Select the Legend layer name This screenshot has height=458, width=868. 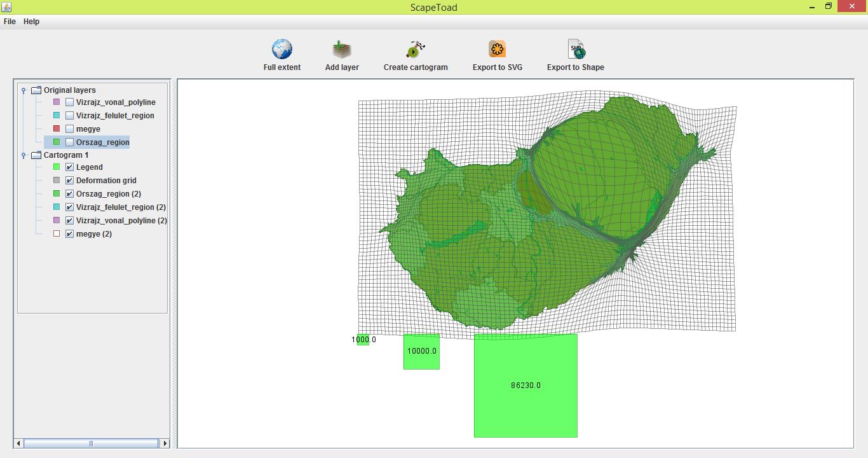coord(89,167)
